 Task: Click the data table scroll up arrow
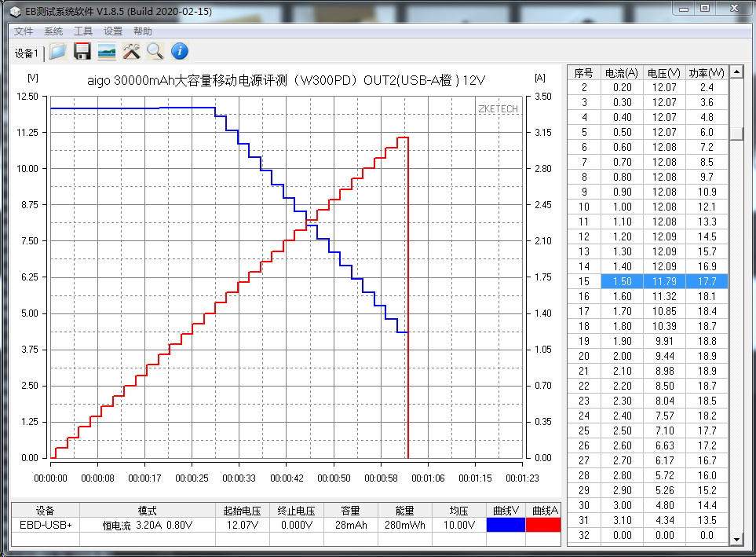pyautogui.click(x=736, y=72)
